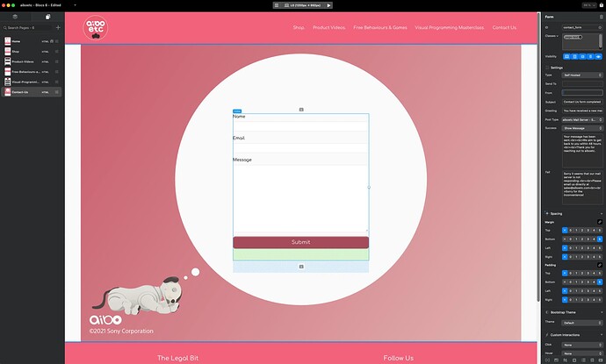
Task: Open page settings icon on Home row
Action: pos(57,41)
